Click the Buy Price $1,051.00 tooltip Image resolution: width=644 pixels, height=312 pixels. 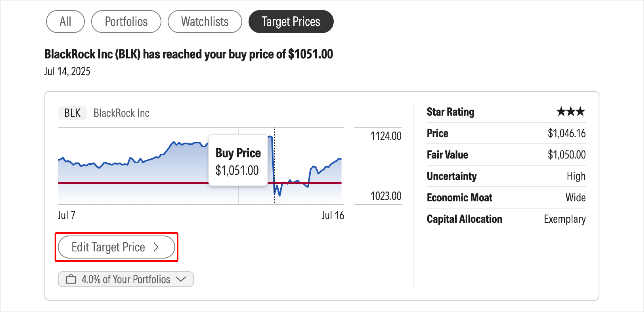pos(238,161)
